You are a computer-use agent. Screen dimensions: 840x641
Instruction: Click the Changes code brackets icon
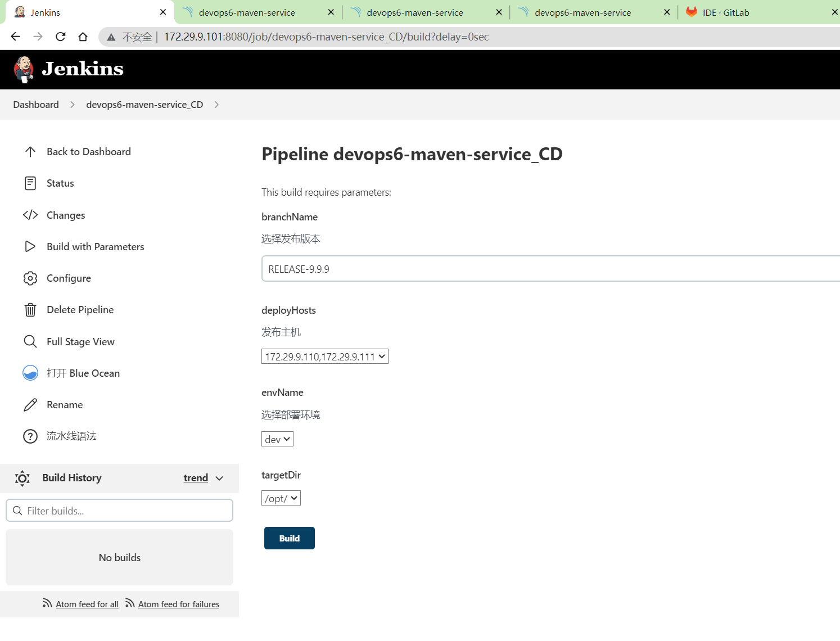tap(30, 215)
